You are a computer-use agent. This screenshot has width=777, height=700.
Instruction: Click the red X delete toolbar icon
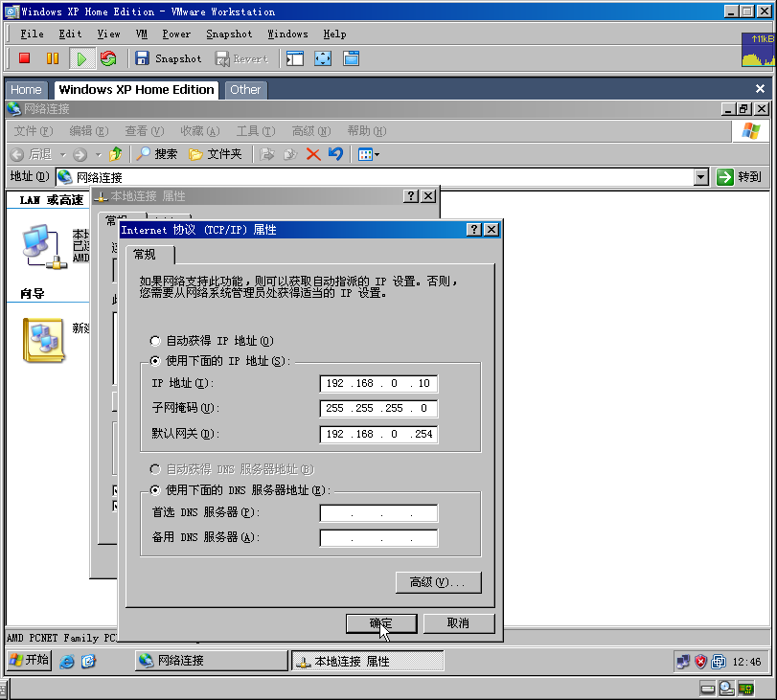pos(313,154)
